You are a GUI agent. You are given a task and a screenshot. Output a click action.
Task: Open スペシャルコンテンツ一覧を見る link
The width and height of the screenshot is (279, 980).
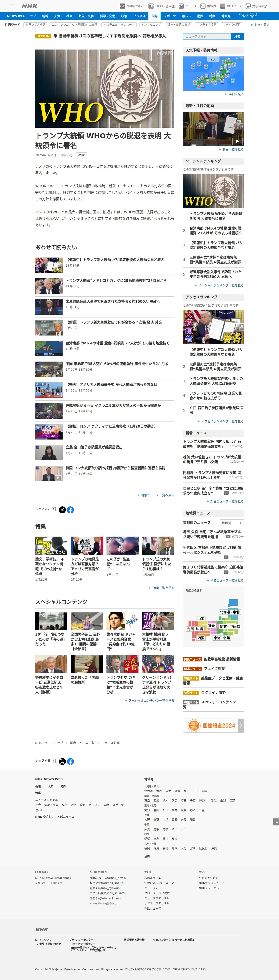coord(149,700)
